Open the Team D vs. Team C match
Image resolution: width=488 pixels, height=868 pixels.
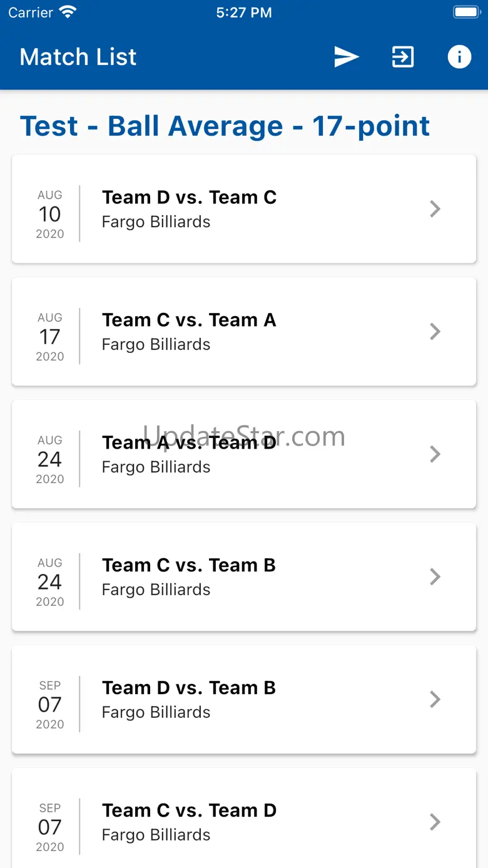point(189,198)
